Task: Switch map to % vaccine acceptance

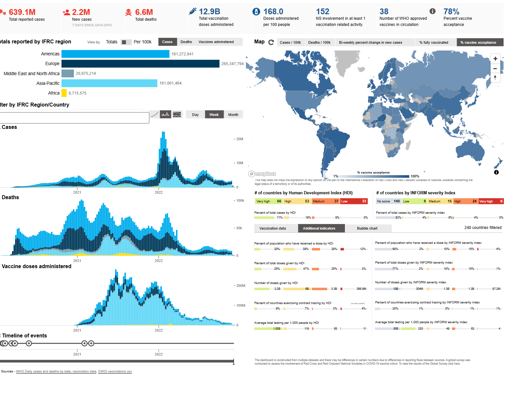Action: click(x=480, y=42)
